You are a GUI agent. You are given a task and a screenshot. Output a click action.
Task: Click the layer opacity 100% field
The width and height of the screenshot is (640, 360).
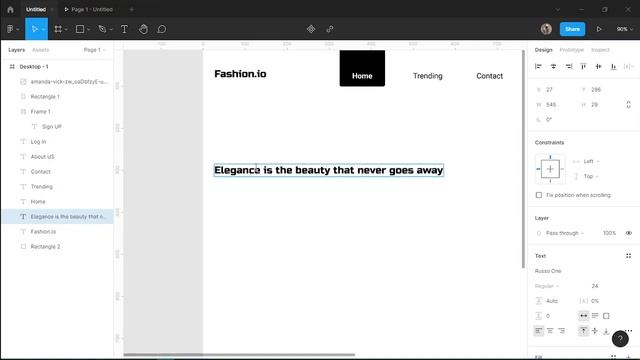(x=609, y=233)
